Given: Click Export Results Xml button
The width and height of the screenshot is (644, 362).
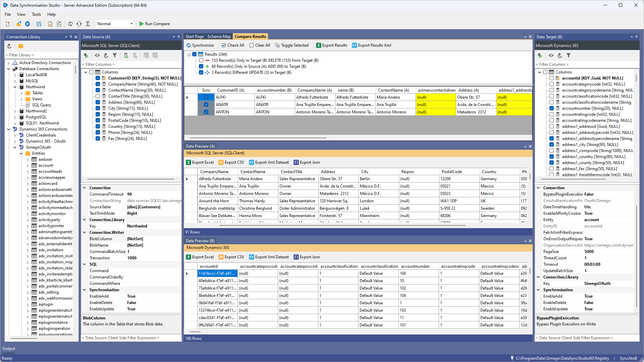Looking at the screenshot, I should click(x=371, y=45).
